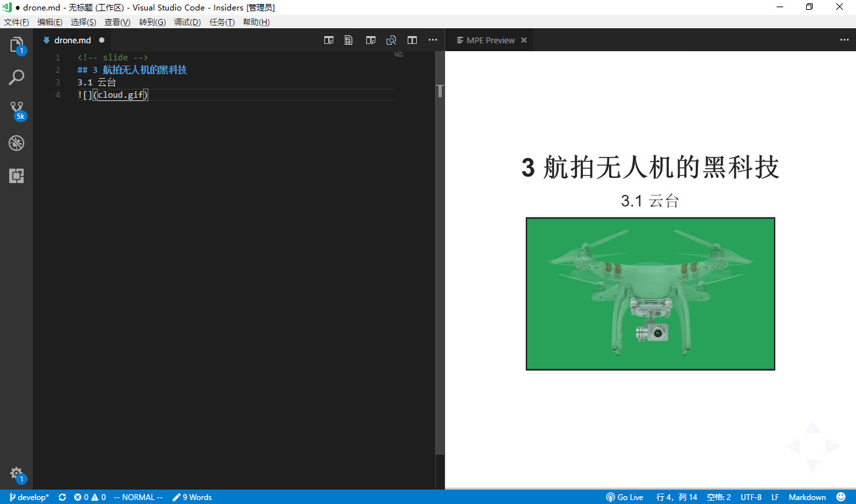
Task: Open the Markdown preview to the side
Action: coord(371,40)
